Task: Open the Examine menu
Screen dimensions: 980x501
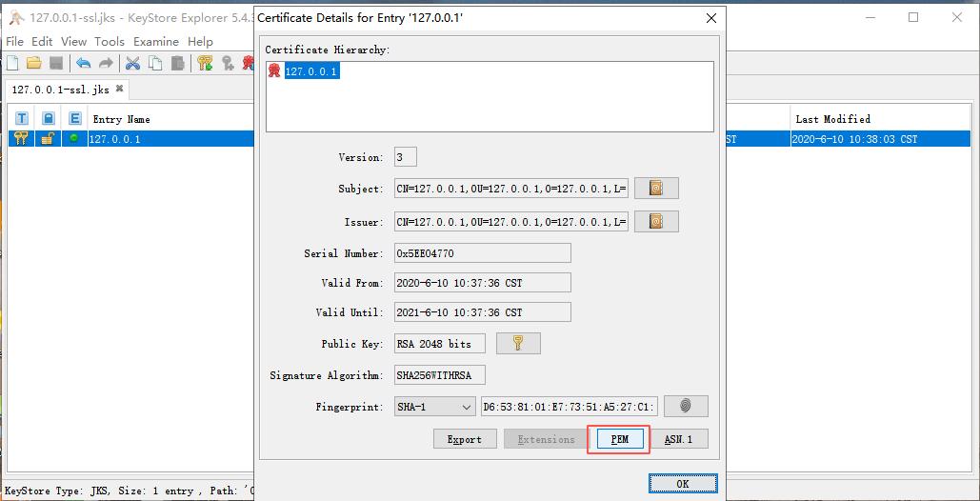Action: click(156, 42)
